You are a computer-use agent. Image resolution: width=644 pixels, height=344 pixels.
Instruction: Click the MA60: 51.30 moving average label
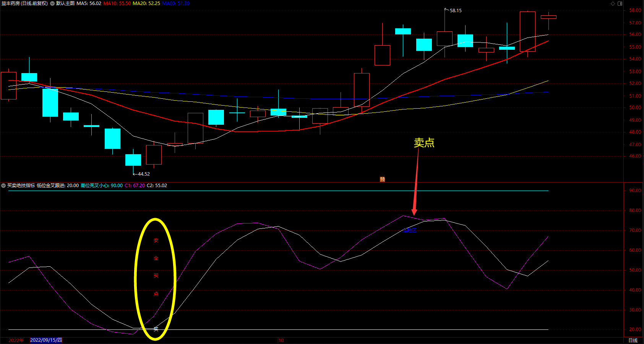[176, 3]
